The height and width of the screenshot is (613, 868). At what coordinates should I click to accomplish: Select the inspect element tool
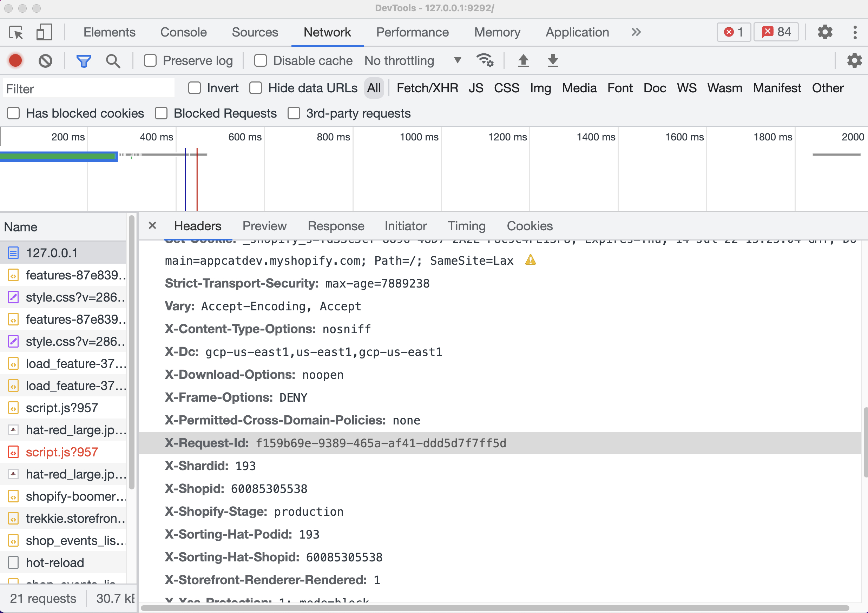pyautogui.click(x=15, y=32)
